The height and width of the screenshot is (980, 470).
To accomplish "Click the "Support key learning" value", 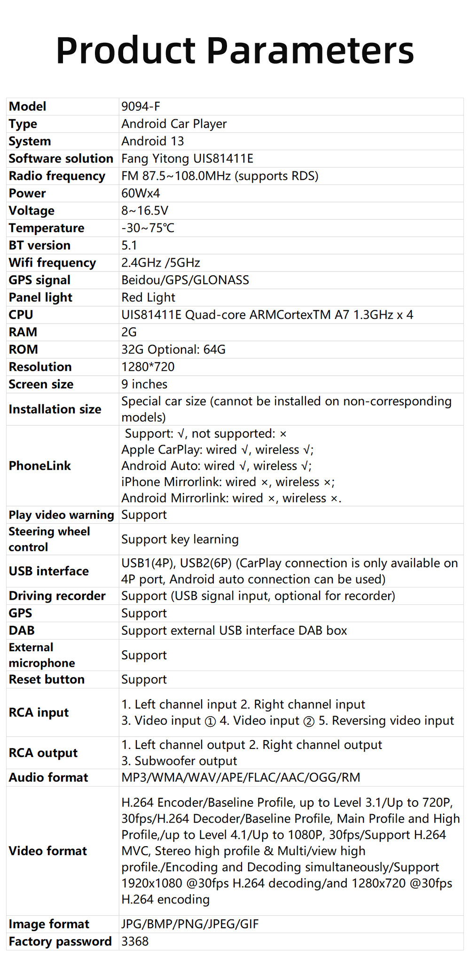I will click(x=180, y=540).
